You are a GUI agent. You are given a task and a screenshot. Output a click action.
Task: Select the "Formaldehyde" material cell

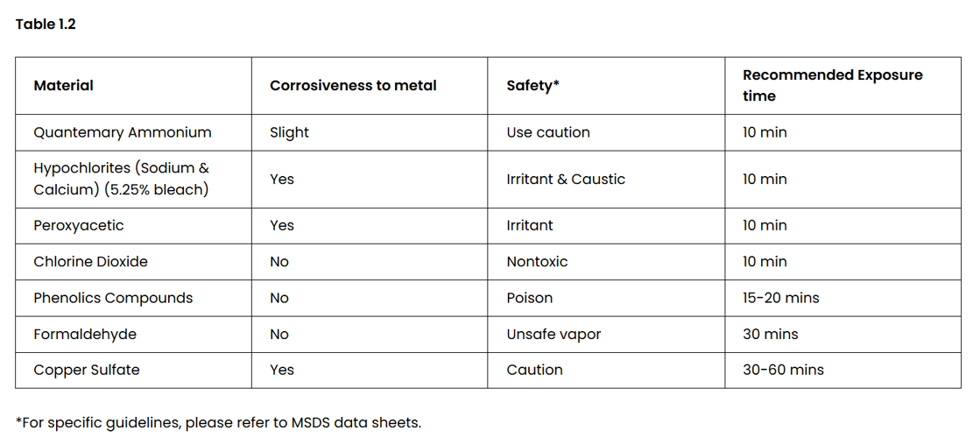pyautogui.click(x=85, y=334)
